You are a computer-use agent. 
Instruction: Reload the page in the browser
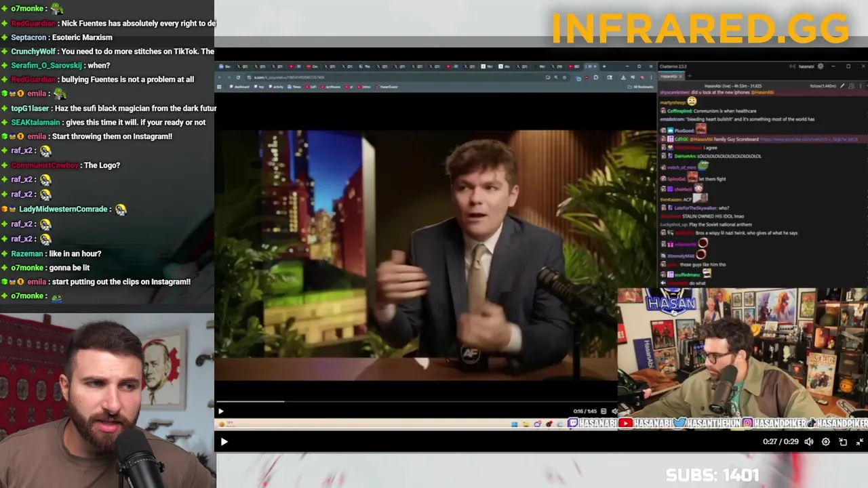238,77
